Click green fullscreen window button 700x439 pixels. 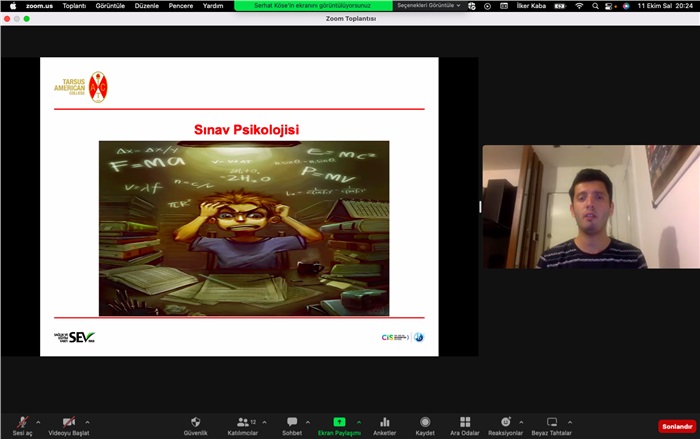(27, 19)
